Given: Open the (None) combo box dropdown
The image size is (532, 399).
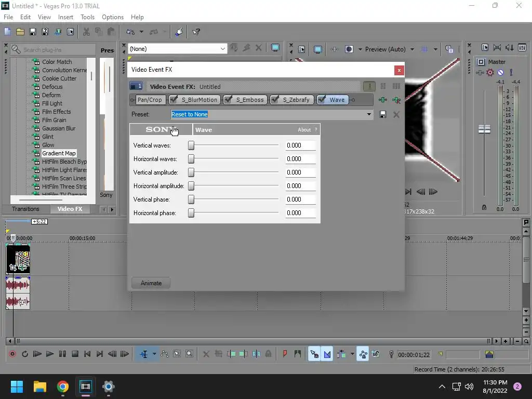Looking at the screenshot, I should [x=222, y=49].
